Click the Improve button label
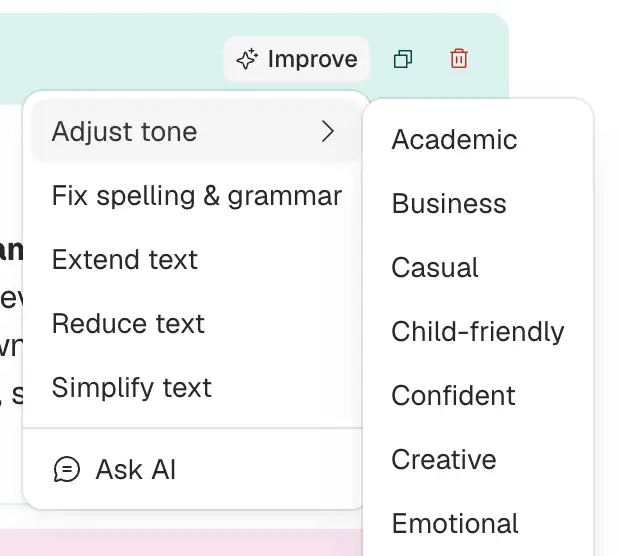Image resolution: width=618 pixels, height=556 pixels. [x=313, y=59]
